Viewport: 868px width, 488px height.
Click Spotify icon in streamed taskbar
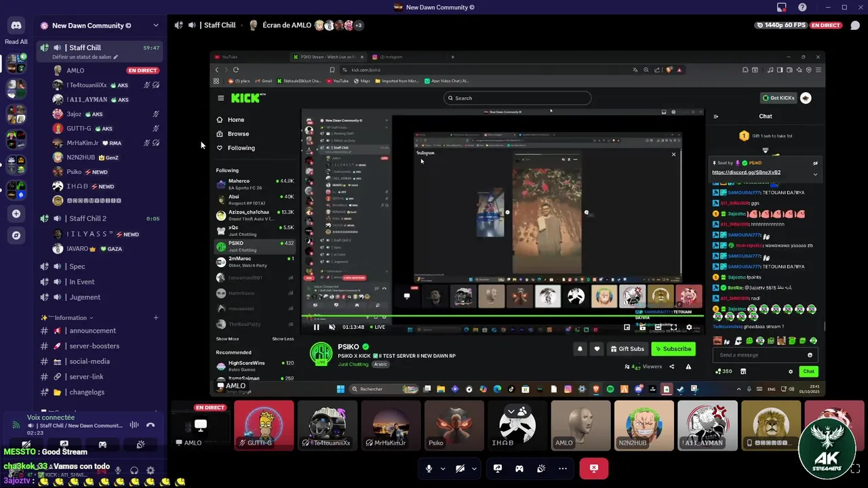click(610, 389)
